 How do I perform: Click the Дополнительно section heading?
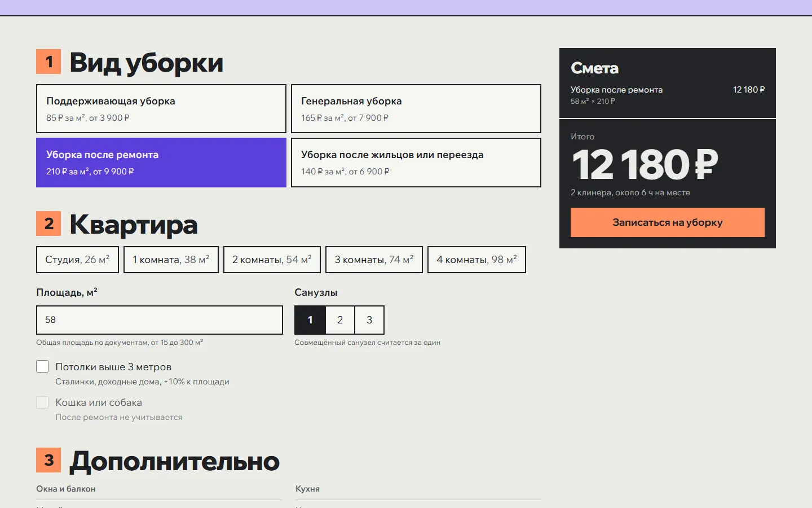(174, 461)
